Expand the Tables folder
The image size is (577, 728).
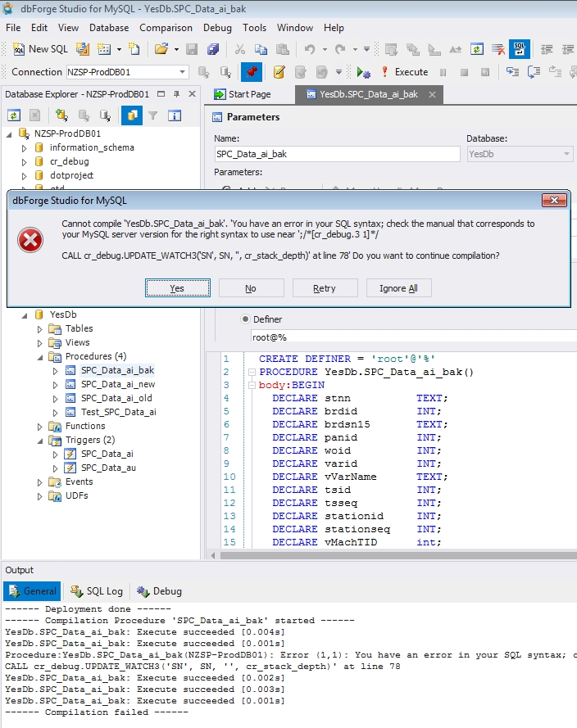[39, 329]
